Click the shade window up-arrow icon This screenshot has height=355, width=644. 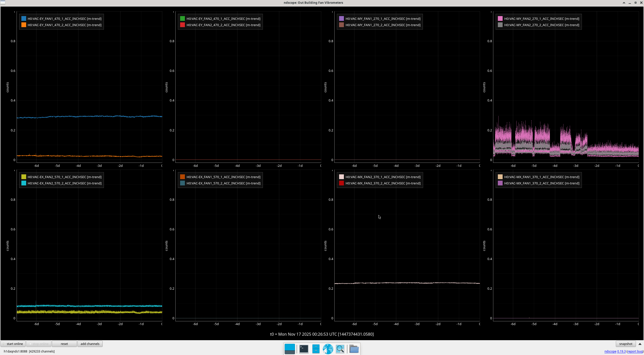624,3
